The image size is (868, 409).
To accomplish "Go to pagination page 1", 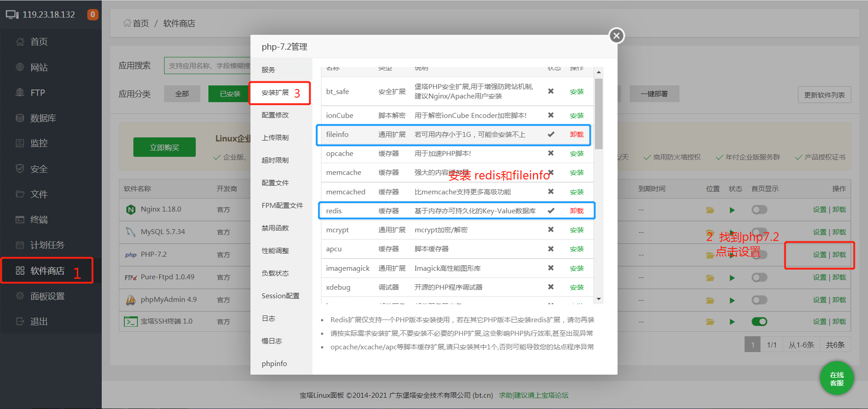I will pyautogui.click(x=752, y=345).
